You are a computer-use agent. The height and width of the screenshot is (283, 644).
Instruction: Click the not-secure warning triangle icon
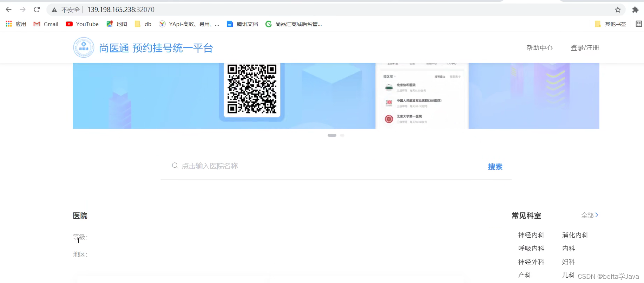[54, 10]
